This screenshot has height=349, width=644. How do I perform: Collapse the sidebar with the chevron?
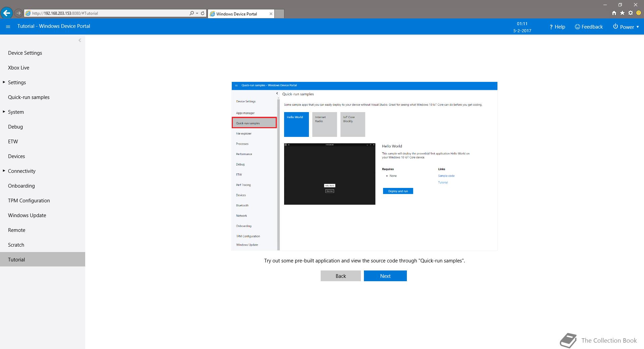coord(79,40)
